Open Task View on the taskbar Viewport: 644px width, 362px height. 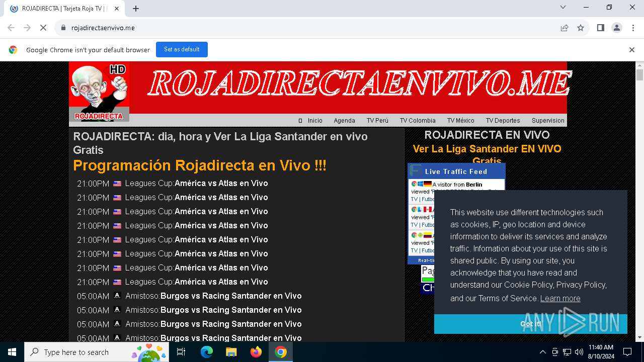point(181,352)
